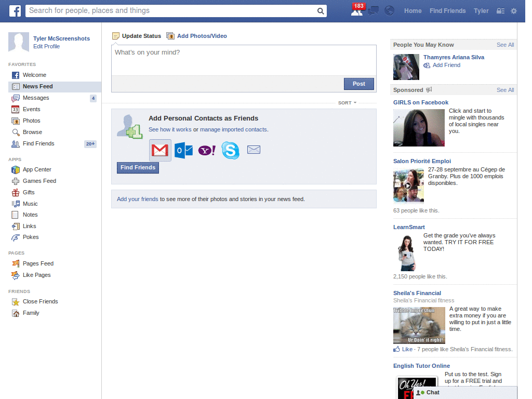Viewport: 532px width, 399px height.
Task: Click the Links icon in the sidebar
Action: click(x=16, y=227)
